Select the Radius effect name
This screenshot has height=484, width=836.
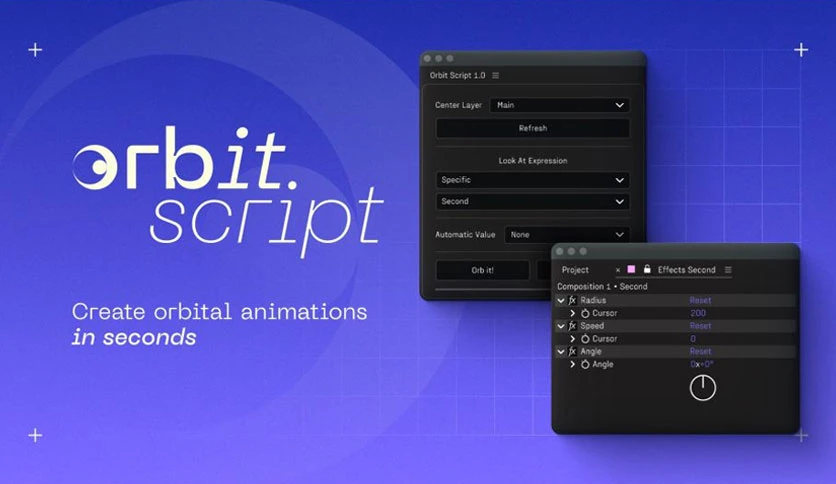coord(593,300)
